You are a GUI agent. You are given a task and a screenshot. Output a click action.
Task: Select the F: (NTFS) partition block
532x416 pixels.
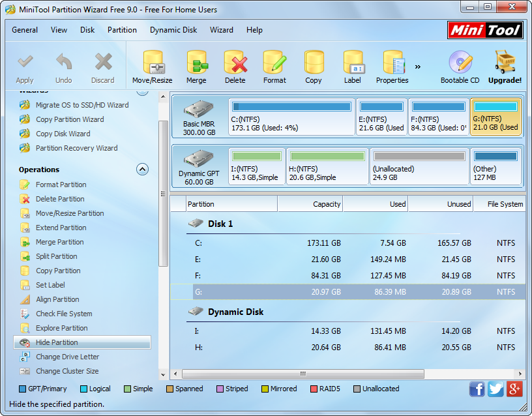point(439,117)
